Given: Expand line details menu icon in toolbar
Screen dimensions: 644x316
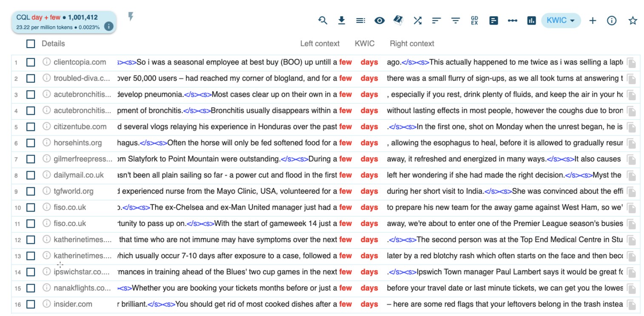Looking at the screenshot, I should pos(360,20).
